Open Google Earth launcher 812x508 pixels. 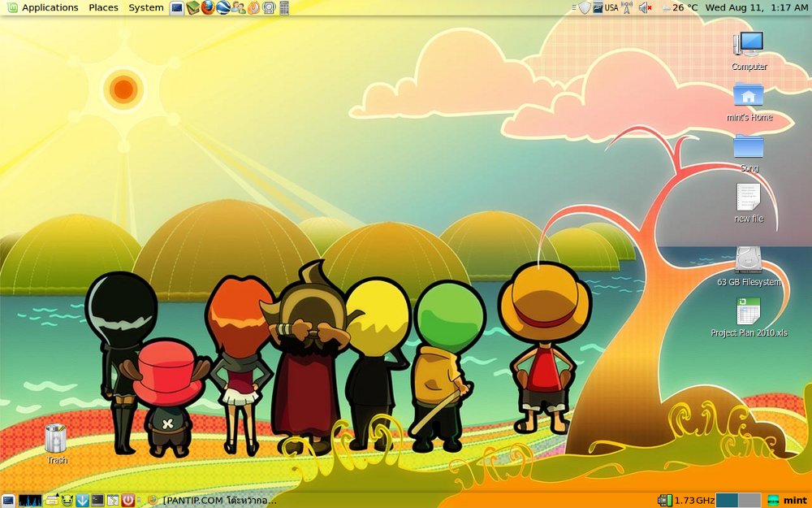coord(223,8)
